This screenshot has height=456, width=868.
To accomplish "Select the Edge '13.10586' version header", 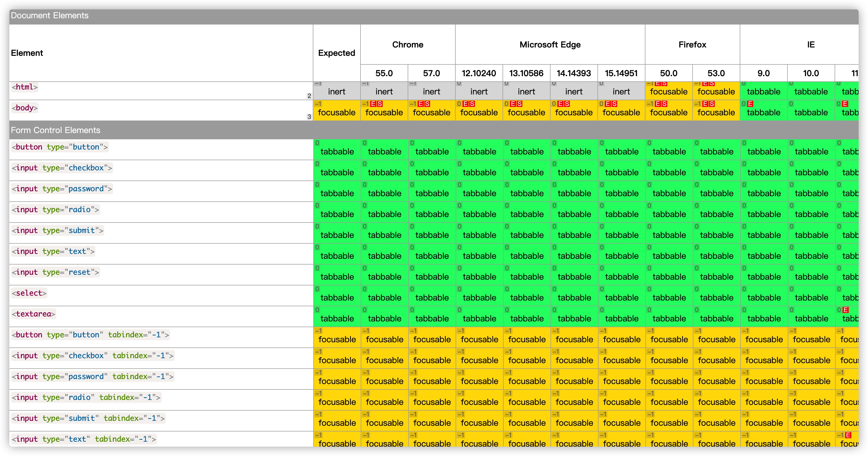I will (x=526, y=73).
